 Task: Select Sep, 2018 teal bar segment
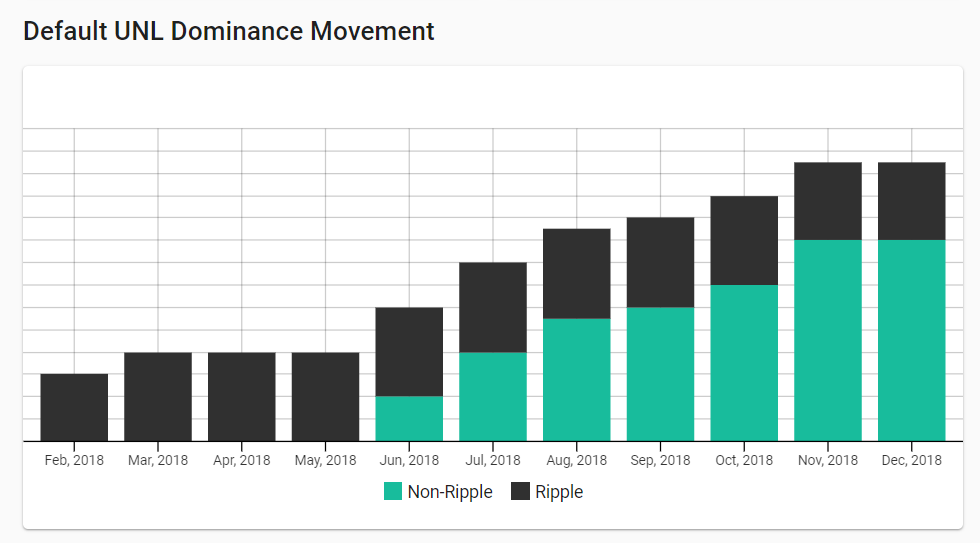(x=661, y=374)
